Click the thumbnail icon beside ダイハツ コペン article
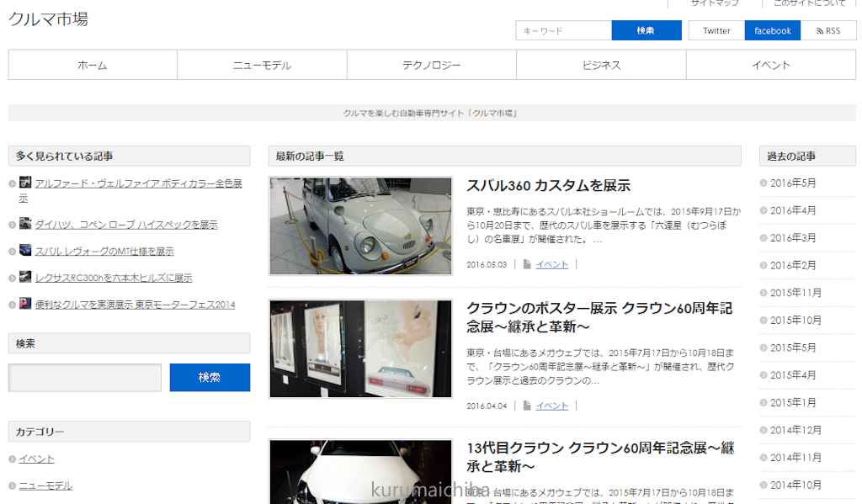862x504 pixels. tap(25, 223)
